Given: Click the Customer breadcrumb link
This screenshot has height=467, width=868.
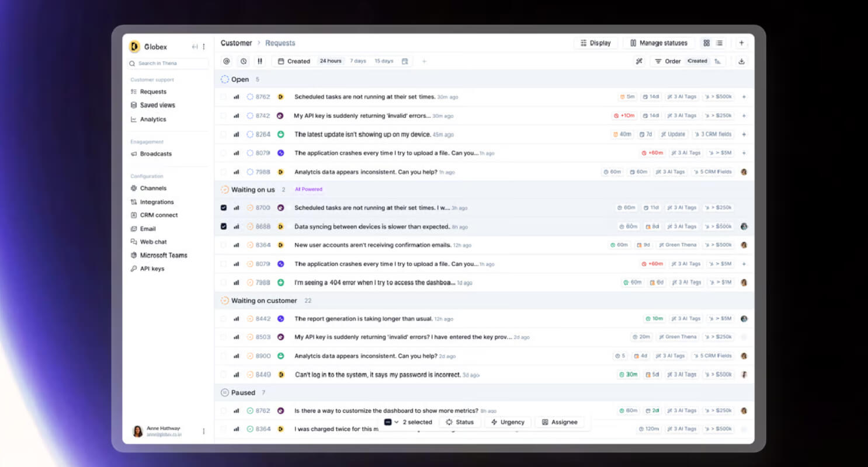Looking at the screenshot, I should [x=237, y=43].
